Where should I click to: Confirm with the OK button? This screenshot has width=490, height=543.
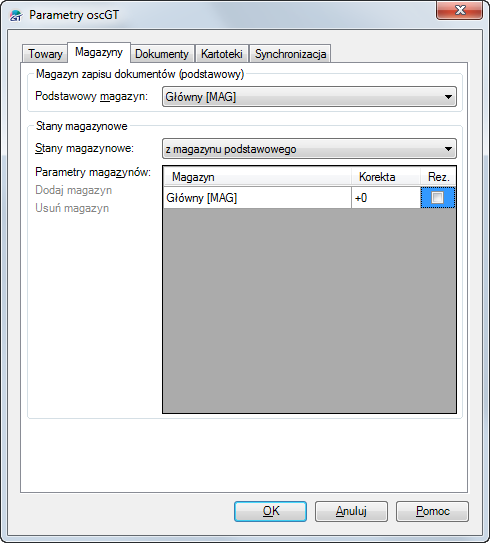270,511
